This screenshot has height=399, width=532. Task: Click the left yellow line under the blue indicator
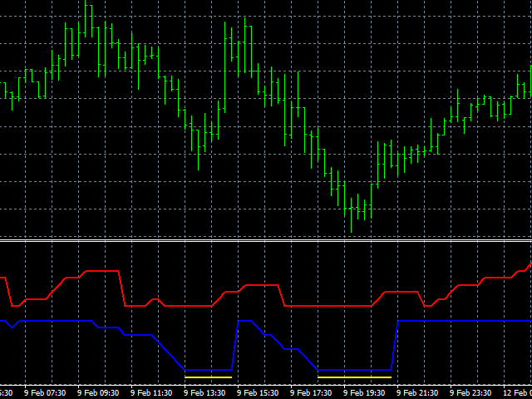tap(208, 377)
